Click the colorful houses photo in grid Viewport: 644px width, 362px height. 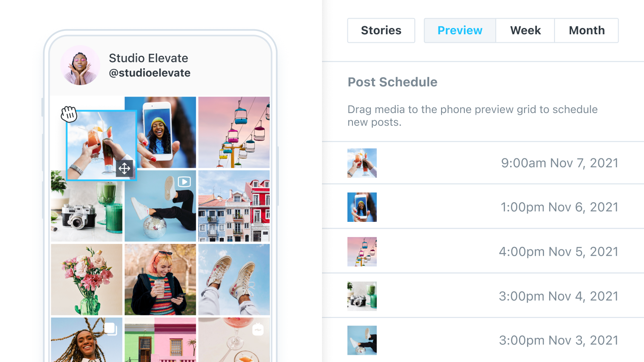(x=234, y=206)
